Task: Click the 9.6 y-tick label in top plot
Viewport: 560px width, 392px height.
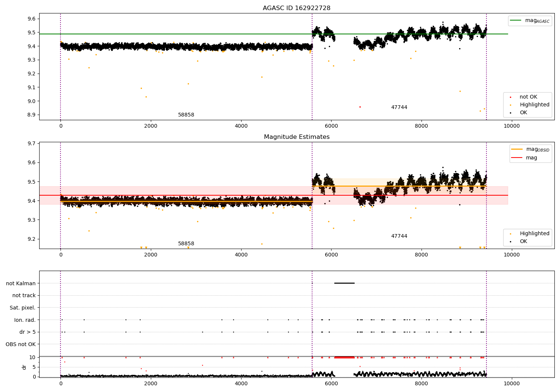Action: (32, 19)
